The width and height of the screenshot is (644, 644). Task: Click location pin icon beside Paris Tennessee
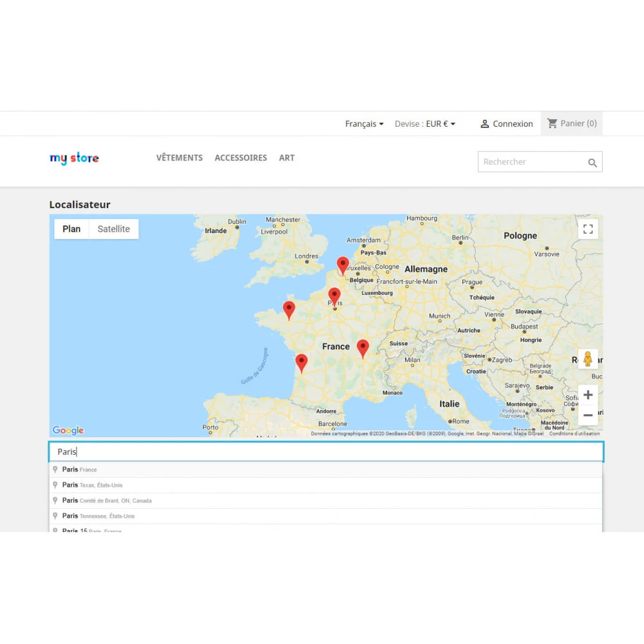click(x=55, y=516)
